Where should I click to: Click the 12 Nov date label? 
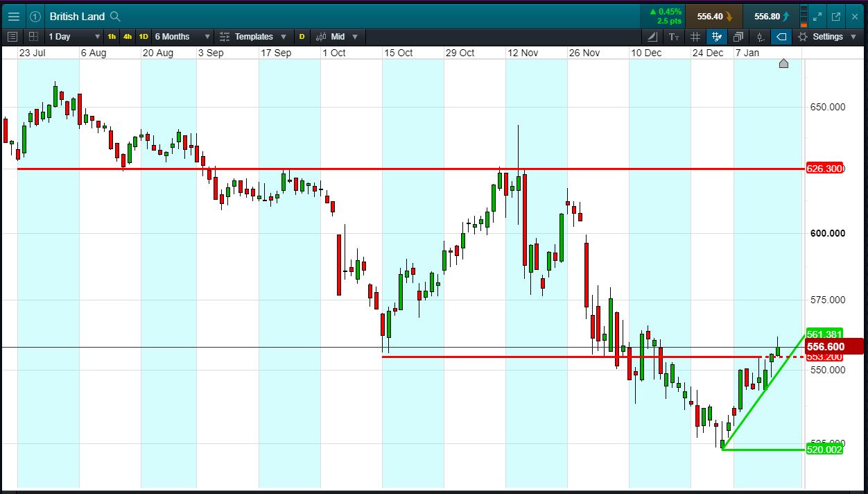(x=523, y=53)
